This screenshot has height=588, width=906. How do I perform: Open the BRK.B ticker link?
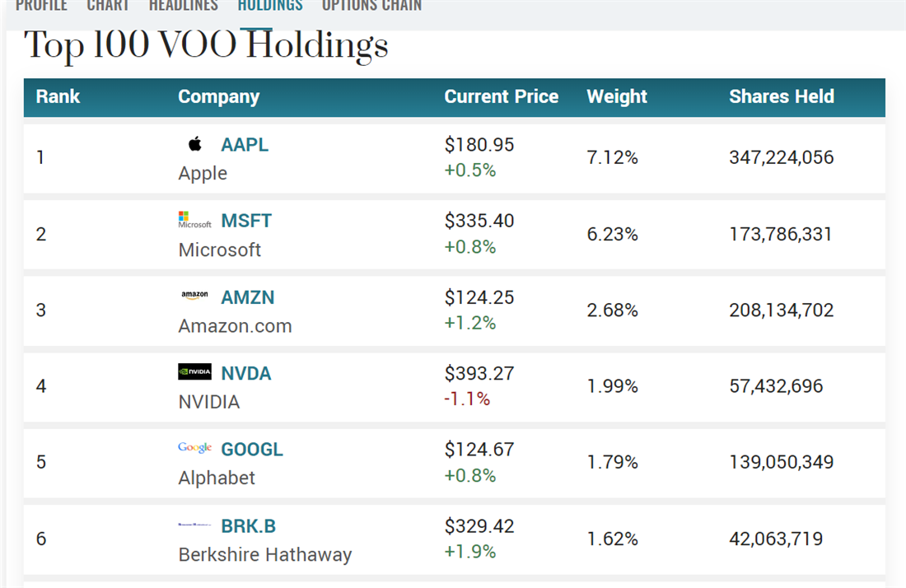tap(249, 526)
